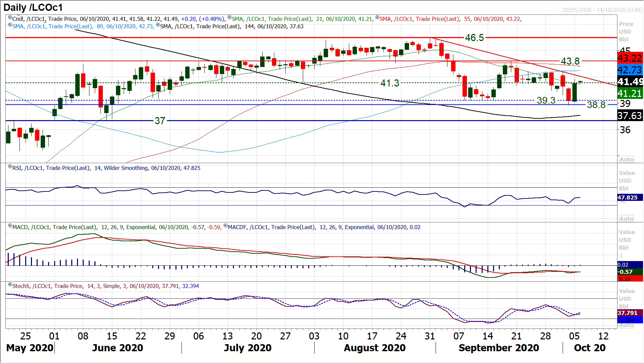Click the black 37.63 SMA price tag
Screen dimensions: 644x363
(x=630, y=116)
